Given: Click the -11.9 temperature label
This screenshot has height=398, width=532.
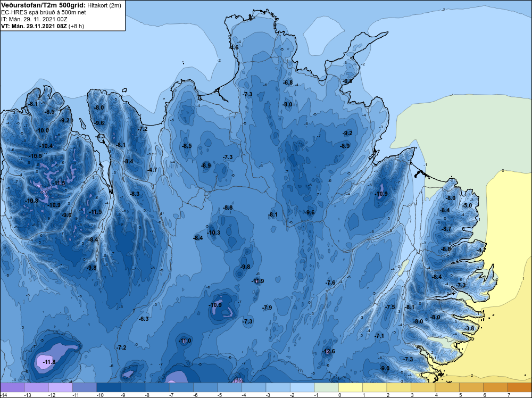Looking at the screenshot, I should (258, 281).
